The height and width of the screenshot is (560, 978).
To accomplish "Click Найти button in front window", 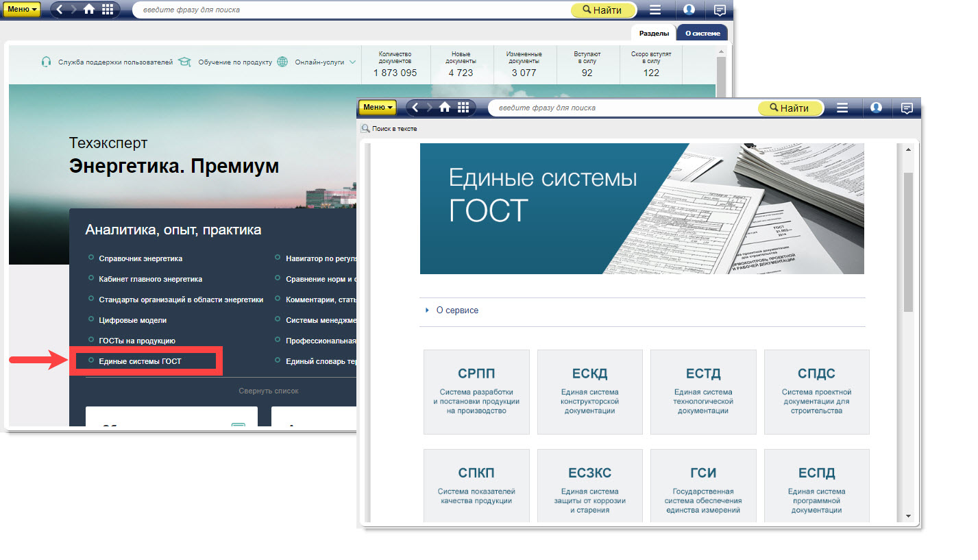I will 790,108.
